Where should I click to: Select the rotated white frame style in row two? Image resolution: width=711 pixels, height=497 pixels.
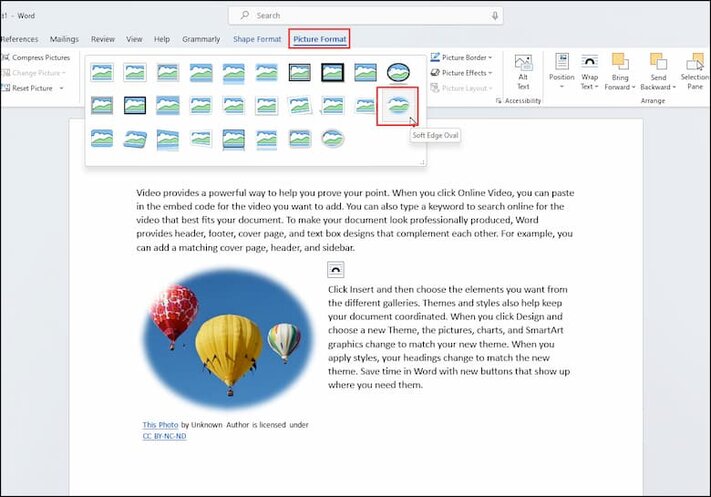click(x=300, y=105)
